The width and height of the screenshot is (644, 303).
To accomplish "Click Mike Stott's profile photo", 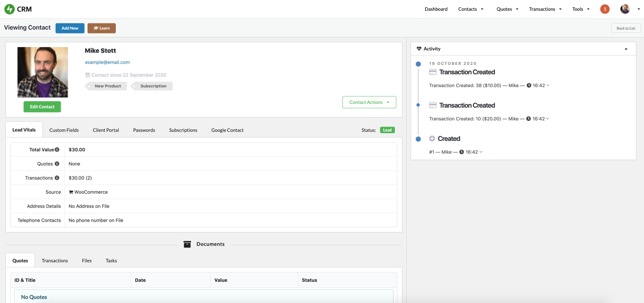I will 43,72.
